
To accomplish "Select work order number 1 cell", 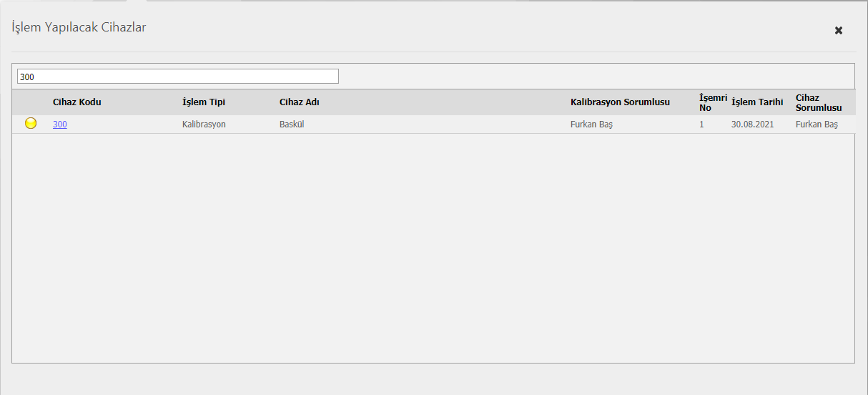I will click(x=702, y=125).
